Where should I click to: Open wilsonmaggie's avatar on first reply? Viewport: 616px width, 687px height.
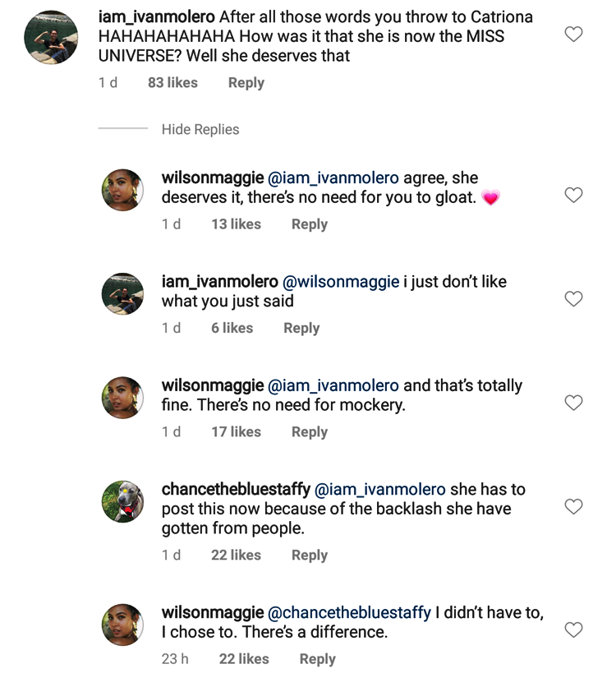[122, 191]
